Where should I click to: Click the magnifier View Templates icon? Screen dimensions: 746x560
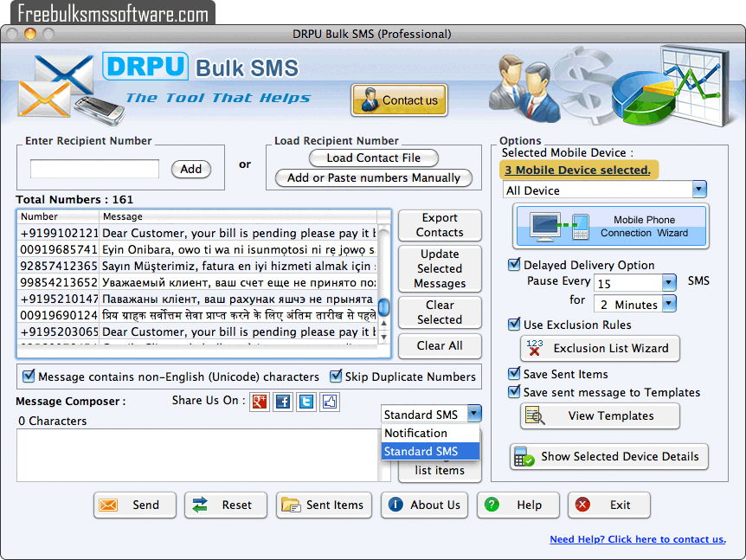[x=535, y=415]
